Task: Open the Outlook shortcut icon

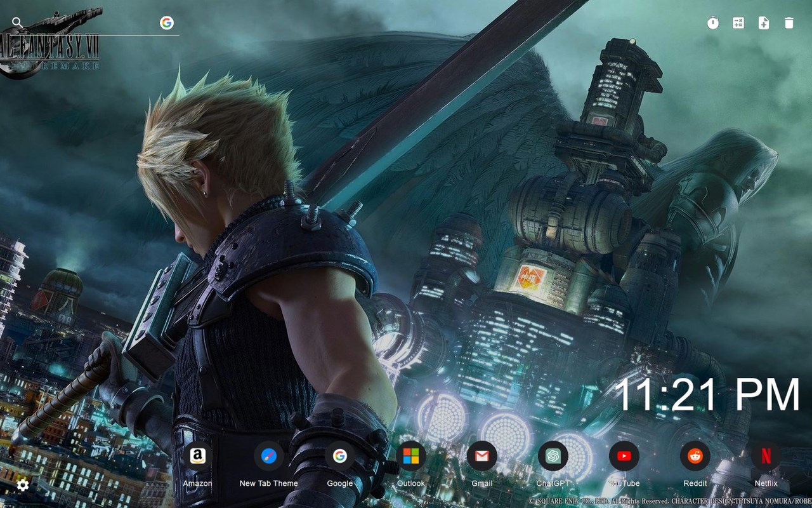Action: tap(411, 456)
